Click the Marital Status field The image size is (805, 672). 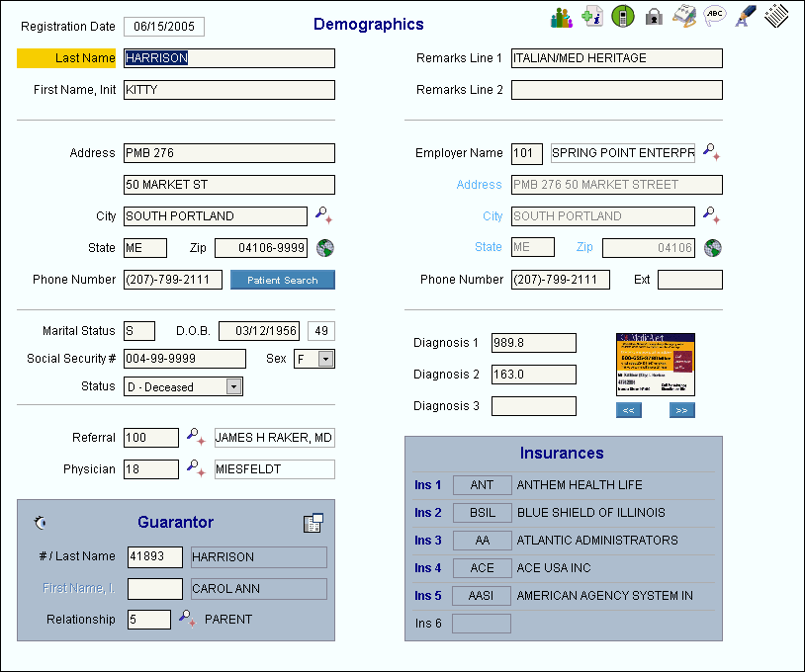click(x=139, y=331)
